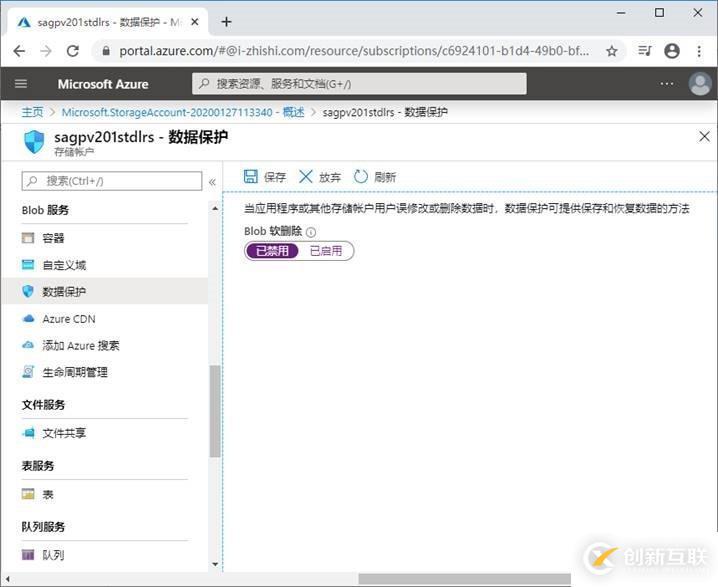Click the 存储帐户 subtitle text
The width and height of the screenshot is (718, 587).
(74, 152)
